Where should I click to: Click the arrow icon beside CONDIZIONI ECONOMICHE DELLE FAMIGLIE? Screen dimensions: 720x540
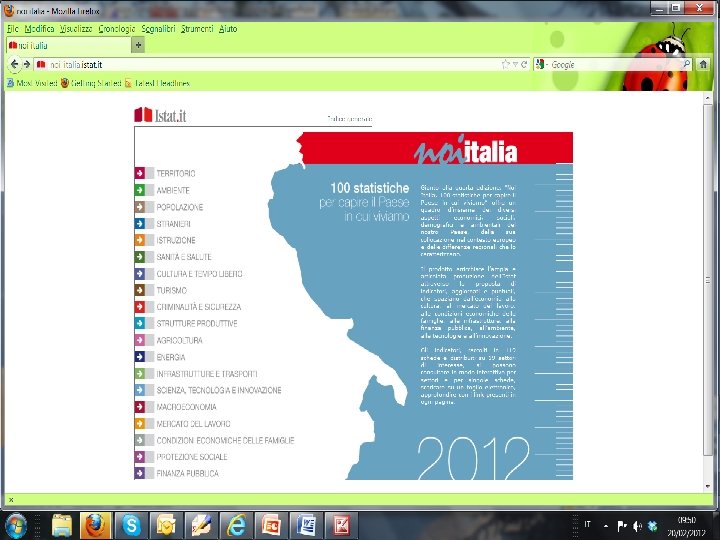(x=140, y=440)
